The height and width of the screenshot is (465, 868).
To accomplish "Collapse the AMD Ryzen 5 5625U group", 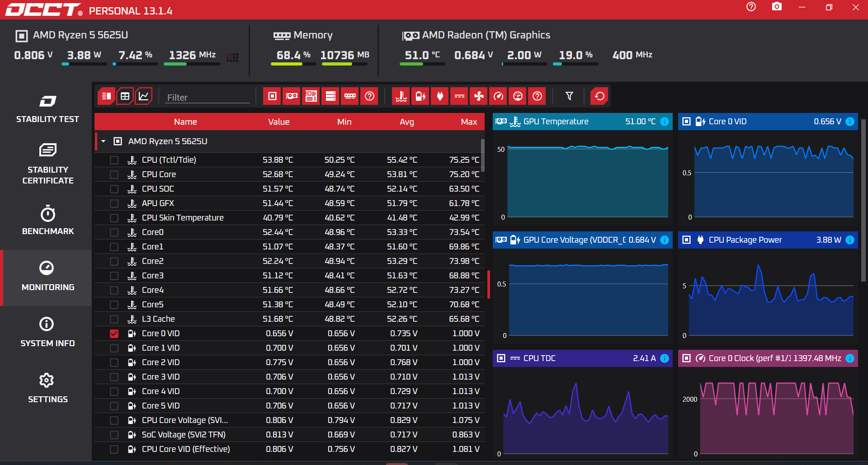I will pos(104,141).
